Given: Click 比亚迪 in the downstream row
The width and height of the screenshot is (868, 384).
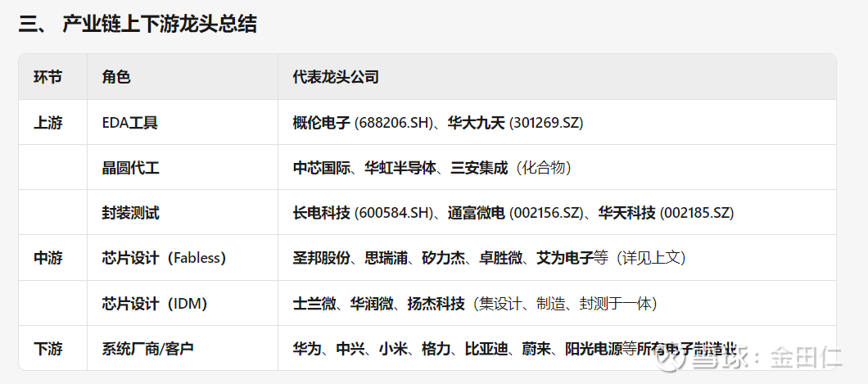Looking at the screenshot, I should 486,349.
